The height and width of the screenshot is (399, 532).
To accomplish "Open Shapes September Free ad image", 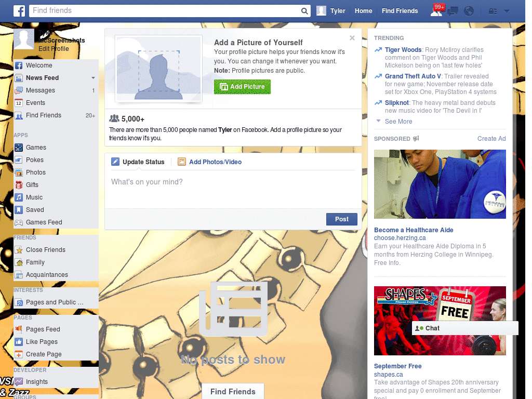I will coord(440,321).
